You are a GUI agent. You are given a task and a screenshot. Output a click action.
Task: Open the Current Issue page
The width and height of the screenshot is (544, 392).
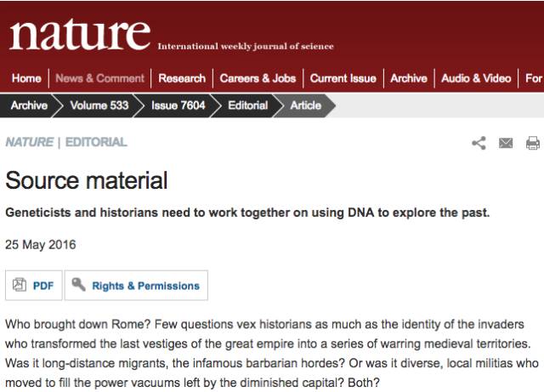(343, 78)
